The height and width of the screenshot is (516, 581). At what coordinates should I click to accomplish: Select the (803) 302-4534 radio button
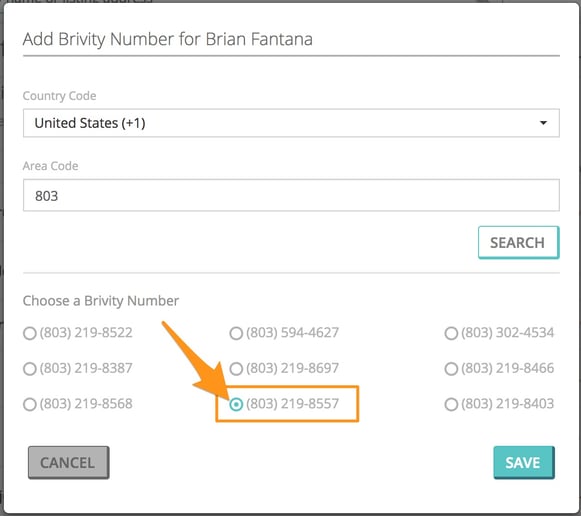[x=451, y=333]
